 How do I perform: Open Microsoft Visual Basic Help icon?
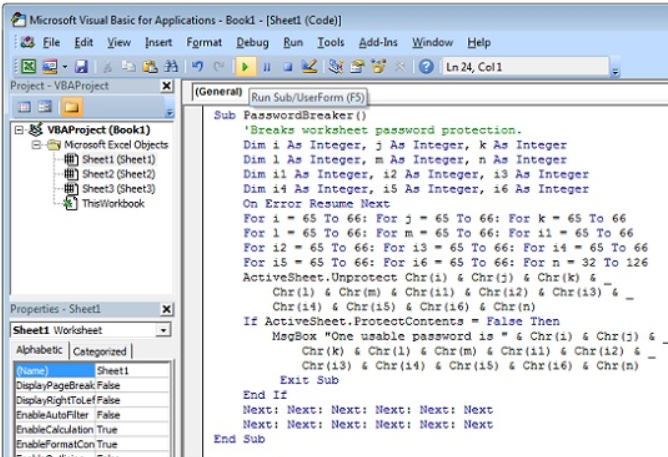tap(427, 67)
